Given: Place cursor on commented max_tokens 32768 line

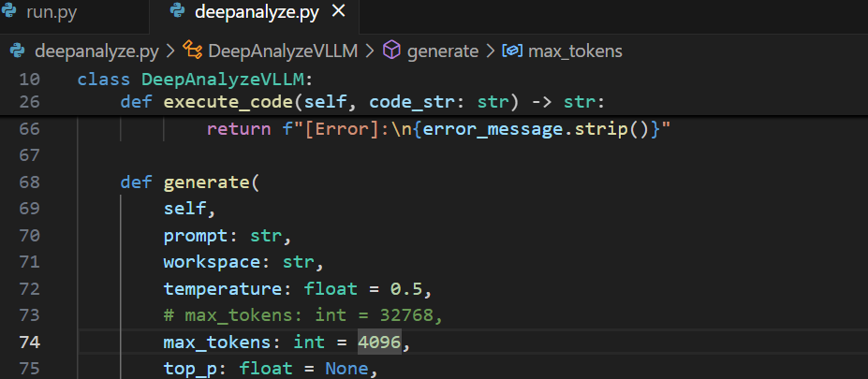Looking at the screenshot, I should coord(302,315).
